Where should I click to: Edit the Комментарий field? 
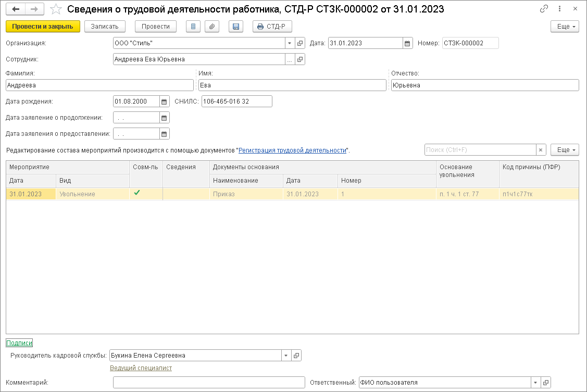point(209,383)
